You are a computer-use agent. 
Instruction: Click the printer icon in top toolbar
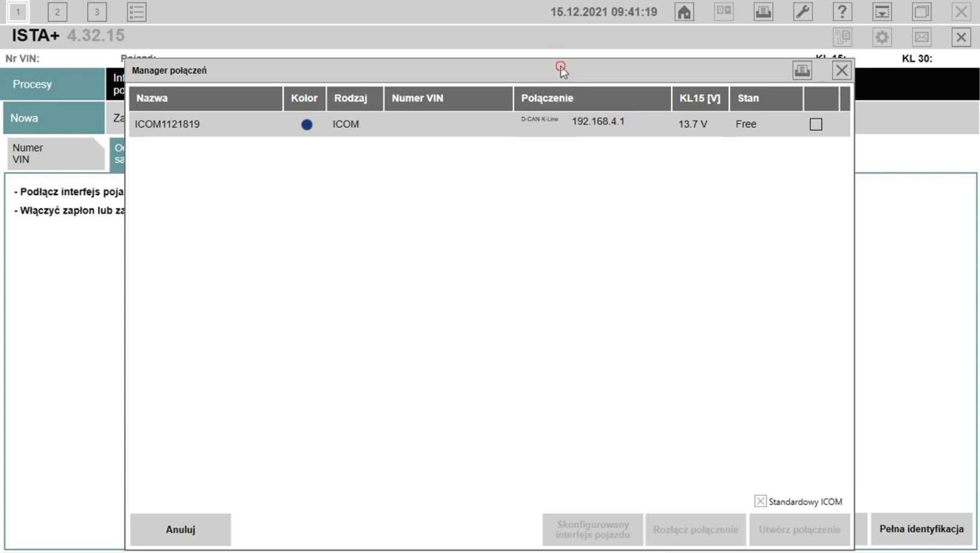point(763,12)
